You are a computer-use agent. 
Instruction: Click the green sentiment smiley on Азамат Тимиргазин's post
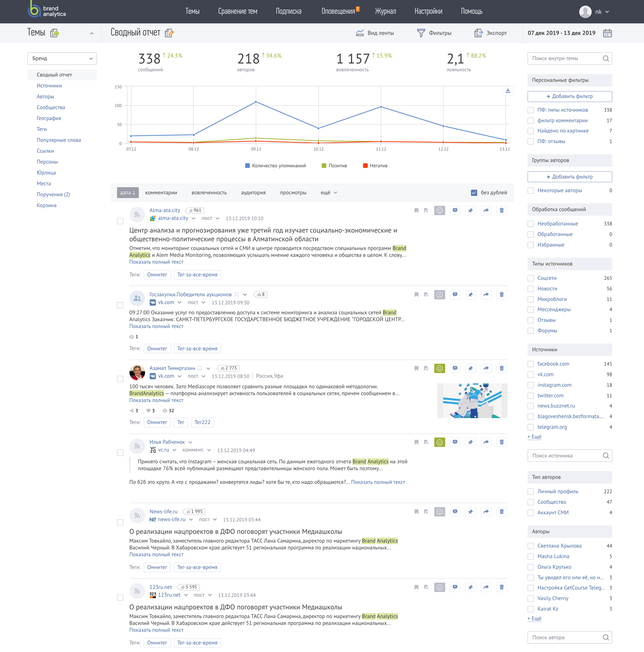point(439,368)
